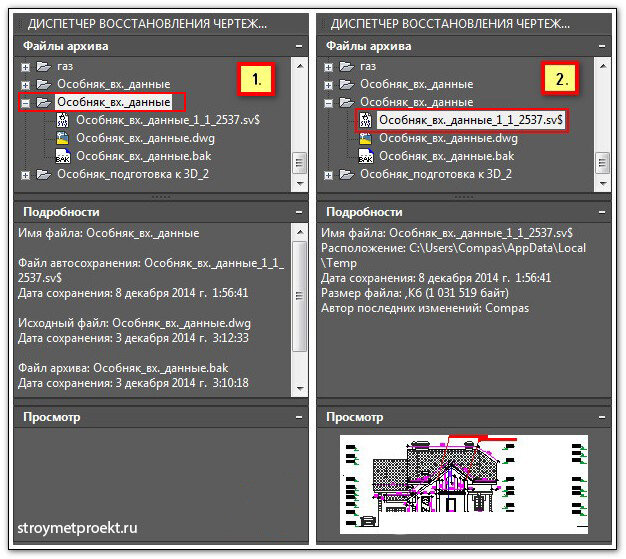Screen dimensions: 626x559
Task: Click 'Размер файла' line in right details
Action: coord(415,293)
